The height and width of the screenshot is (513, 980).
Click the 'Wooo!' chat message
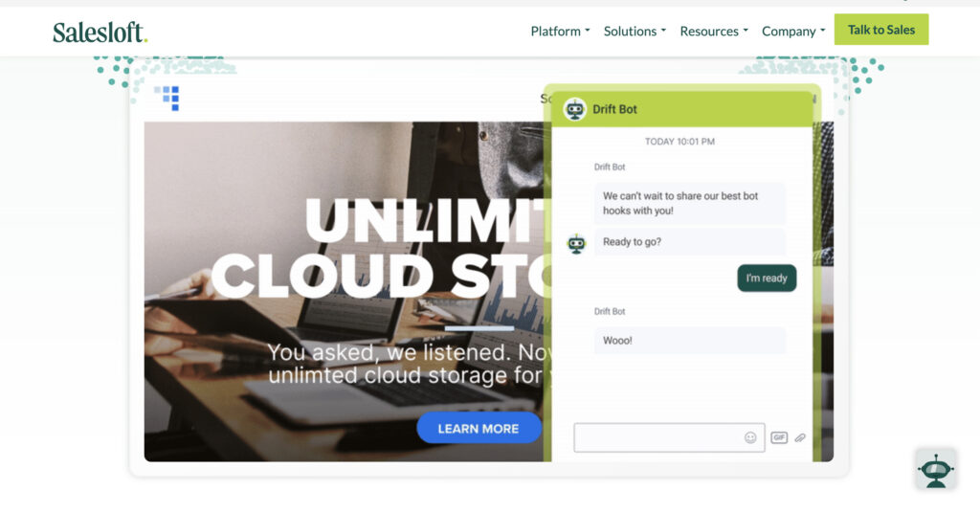click(x=690, y=341)
